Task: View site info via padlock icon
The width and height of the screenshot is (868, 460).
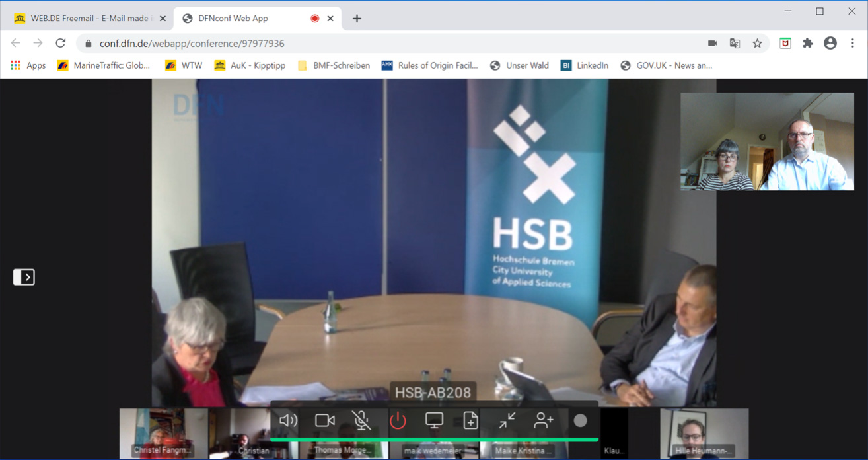Action: point(88,44)
